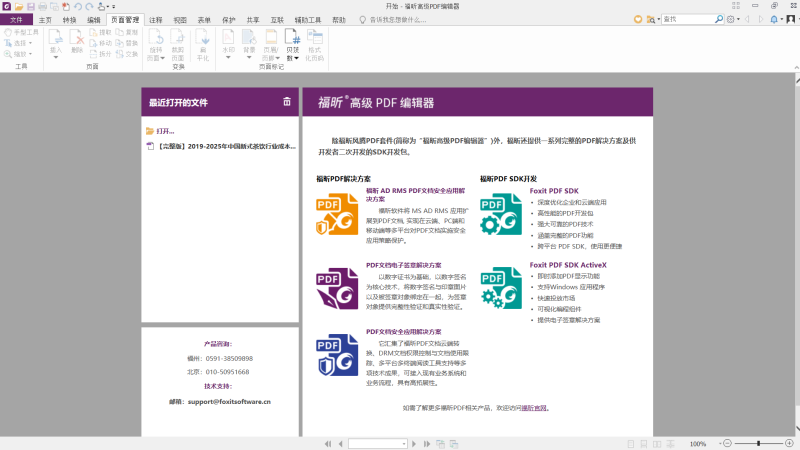
Task: Click the Save icon in quick access toolbar
Action: [31, 7]
